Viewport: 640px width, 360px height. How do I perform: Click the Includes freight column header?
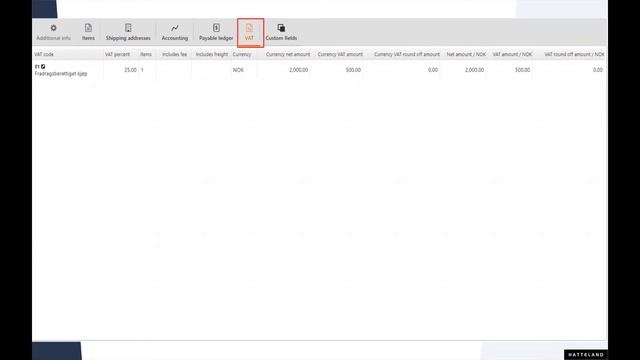point(212,54)
